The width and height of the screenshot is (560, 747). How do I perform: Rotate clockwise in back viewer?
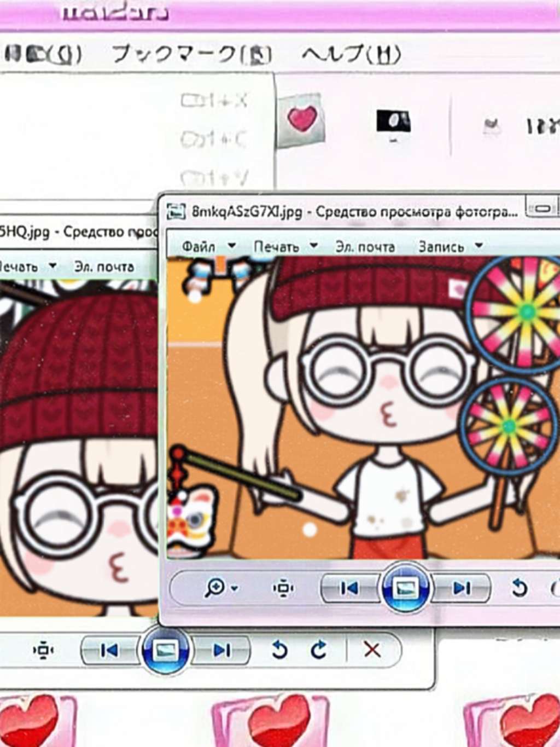point(319,650)
